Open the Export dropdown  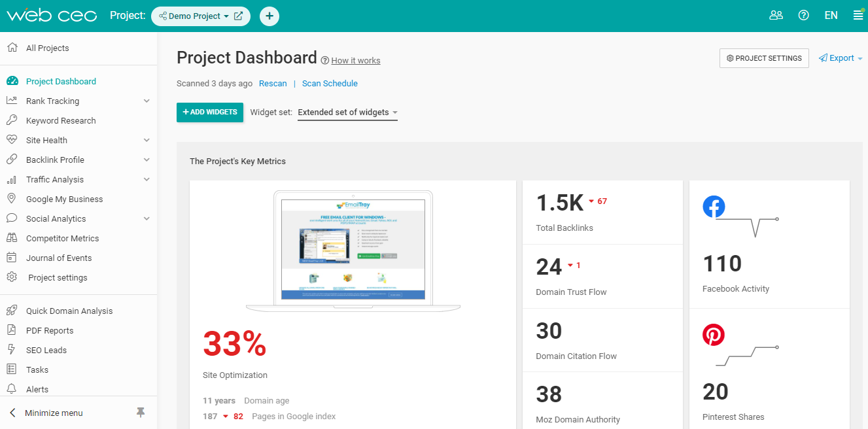[840, 58]
